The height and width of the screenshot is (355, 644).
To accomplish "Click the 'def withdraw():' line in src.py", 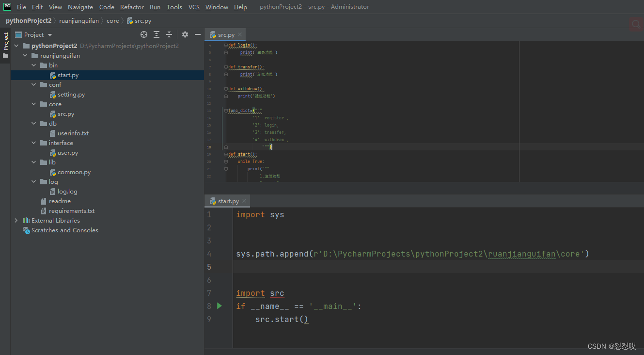I will coord(246,89).
